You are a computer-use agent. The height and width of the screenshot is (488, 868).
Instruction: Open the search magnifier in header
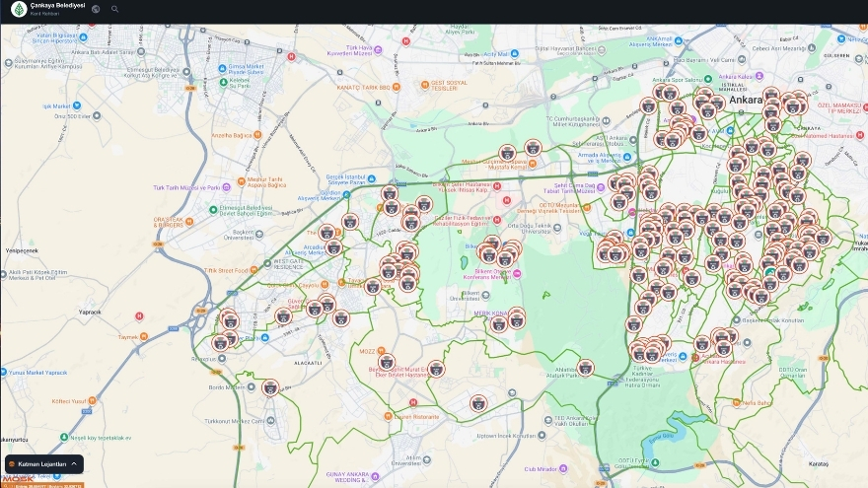point(114,9)
